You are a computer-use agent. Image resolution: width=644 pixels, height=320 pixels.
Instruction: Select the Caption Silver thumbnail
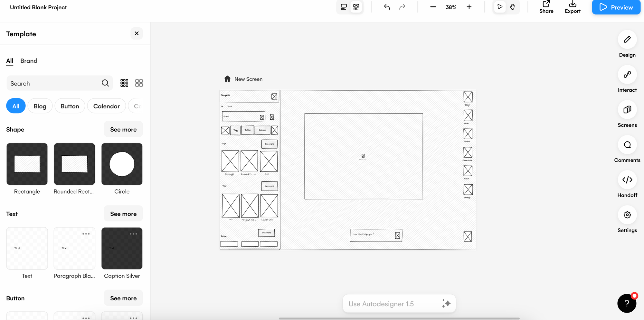pos(122,248)
